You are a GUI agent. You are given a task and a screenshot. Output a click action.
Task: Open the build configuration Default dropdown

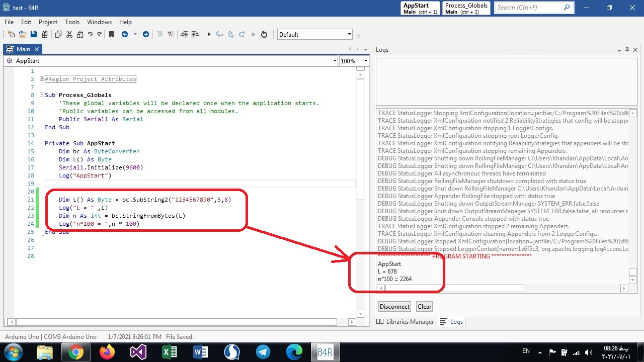315,34
